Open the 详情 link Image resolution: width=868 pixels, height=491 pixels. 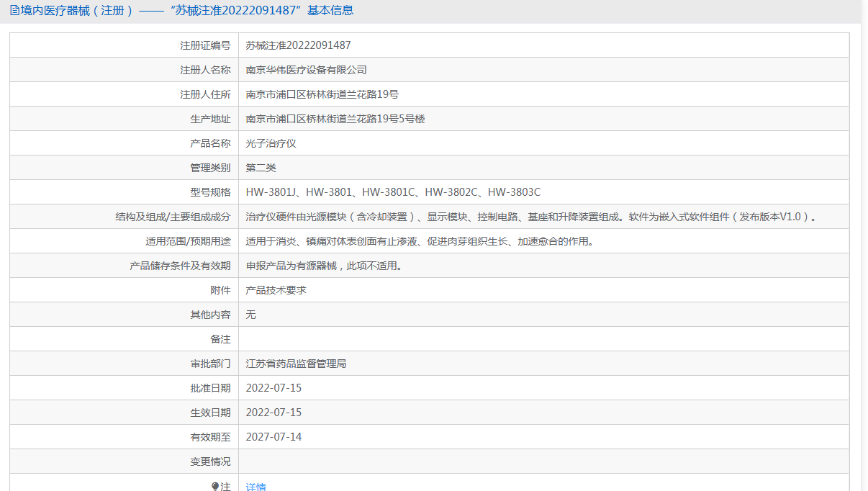coord(256,487)
